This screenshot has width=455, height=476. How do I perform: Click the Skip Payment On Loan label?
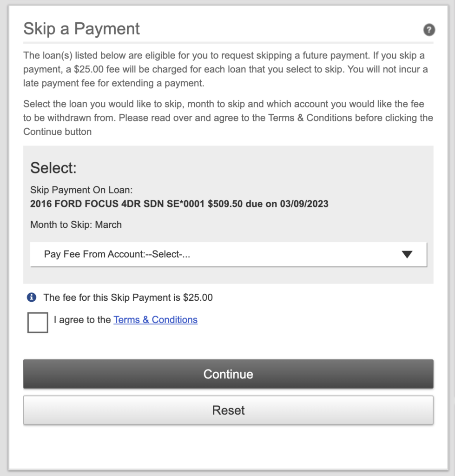click(x=81, y=191)
